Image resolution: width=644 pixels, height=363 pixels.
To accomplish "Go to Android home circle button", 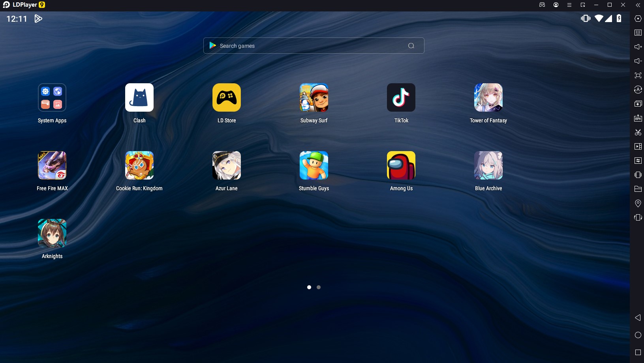I will (x=638, y=335).
